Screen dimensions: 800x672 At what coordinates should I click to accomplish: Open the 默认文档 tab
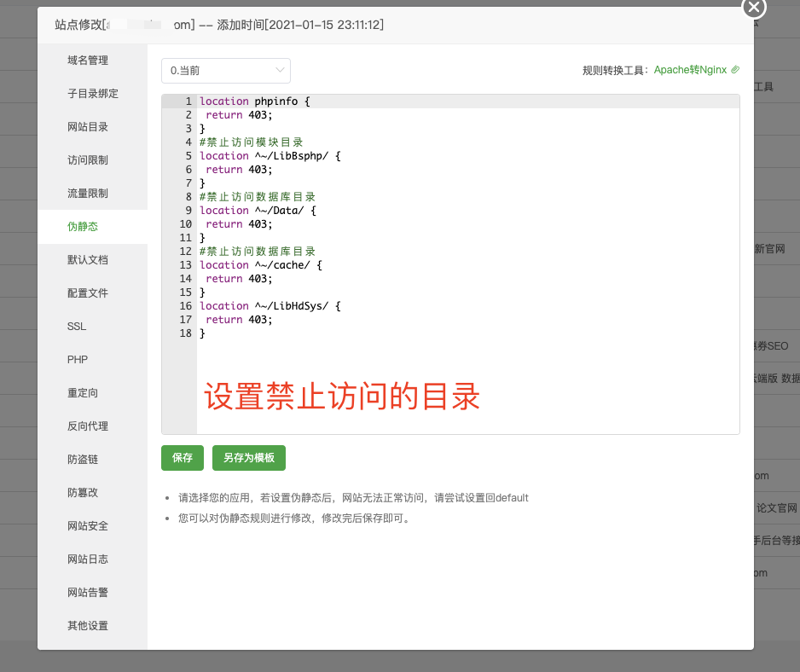click(x=88, y=260)
